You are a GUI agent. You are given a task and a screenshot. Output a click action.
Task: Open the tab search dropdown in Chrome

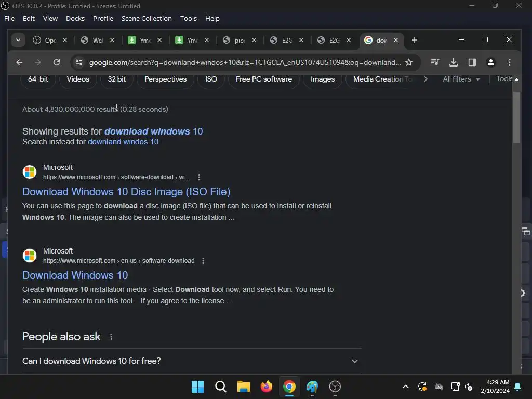click(x=18, y=41)
